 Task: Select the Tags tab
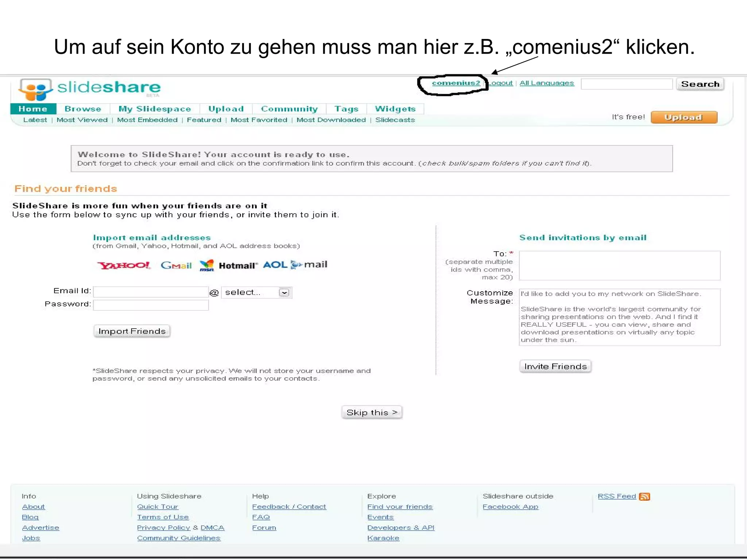coord(347,109)
